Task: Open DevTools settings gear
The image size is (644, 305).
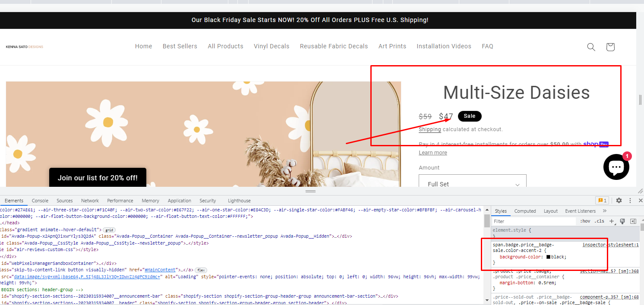Action: [x=619, y=201]
